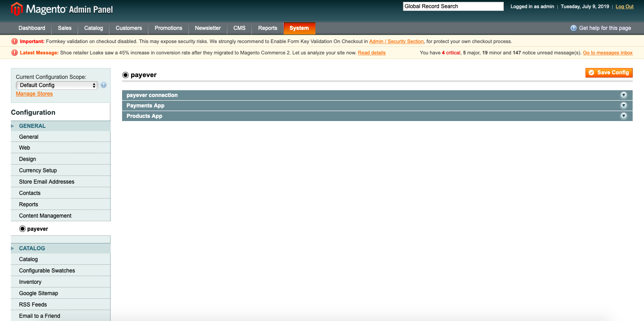The height and width of the screenshot is (321, 644).
Task: Expand the payever connection section arrow
Action: [x=624, y=95]
